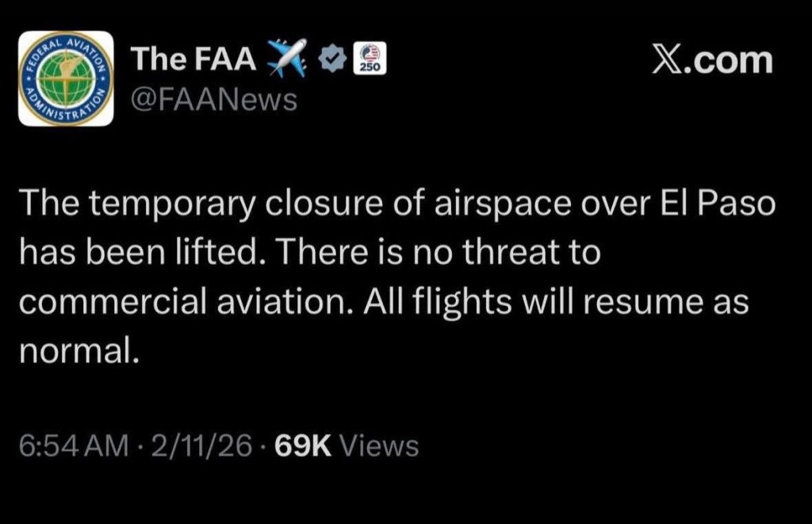Image resolution: width=812 pixels, height=524 pixels.
Task: Click the airplane emoji beside The FAA
Action: 287,58
